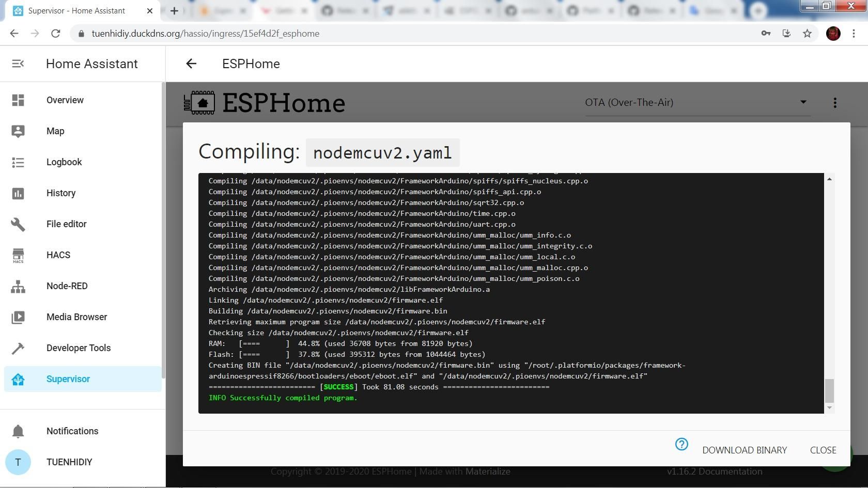868x488 pixels.
Task: Collapse the Home Assistant sidebar
Action: (18, 64)
